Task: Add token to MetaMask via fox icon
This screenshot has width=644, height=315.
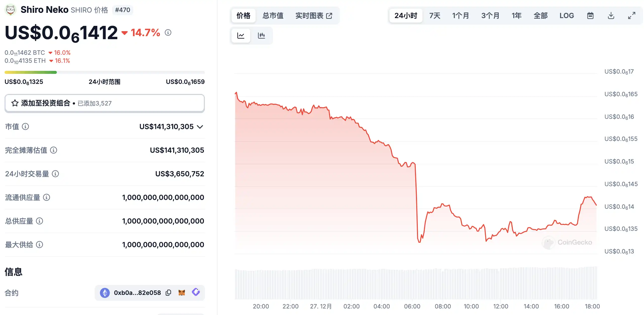Action: point(182,293)
